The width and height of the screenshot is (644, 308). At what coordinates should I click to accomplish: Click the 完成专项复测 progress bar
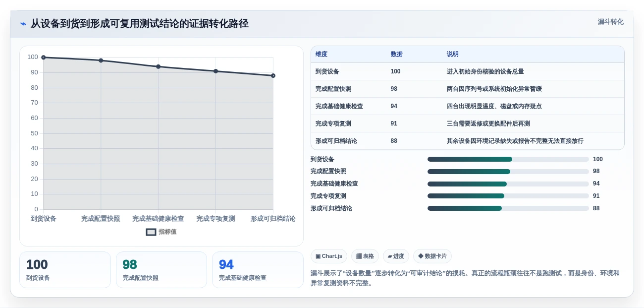(x=508, y=196)
